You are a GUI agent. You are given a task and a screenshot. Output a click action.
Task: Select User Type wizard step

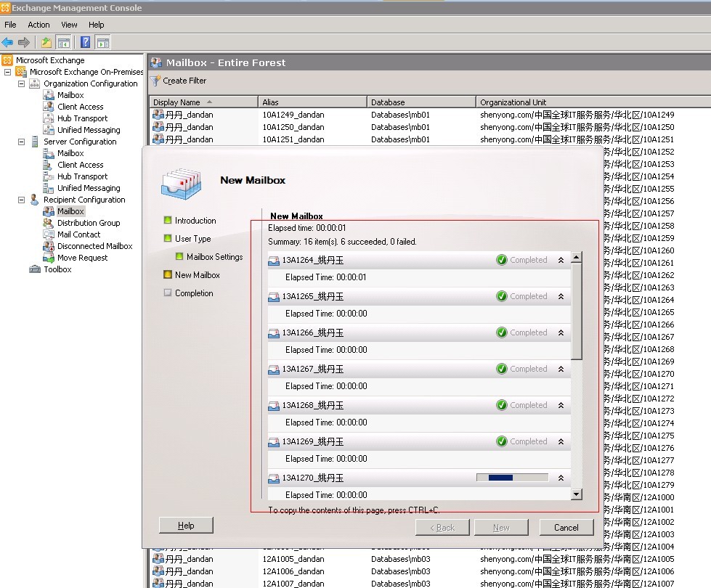(x=192, y=238)
